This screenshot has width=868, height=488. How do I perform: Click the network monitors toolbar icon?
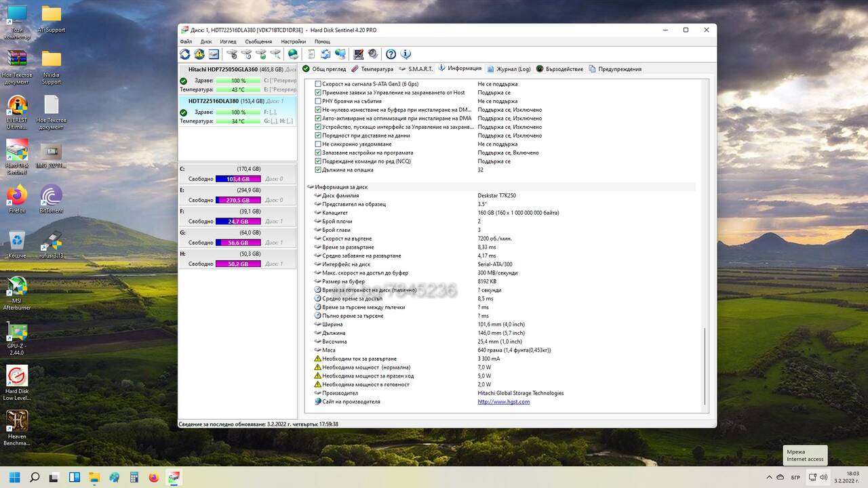pos(340,54)
